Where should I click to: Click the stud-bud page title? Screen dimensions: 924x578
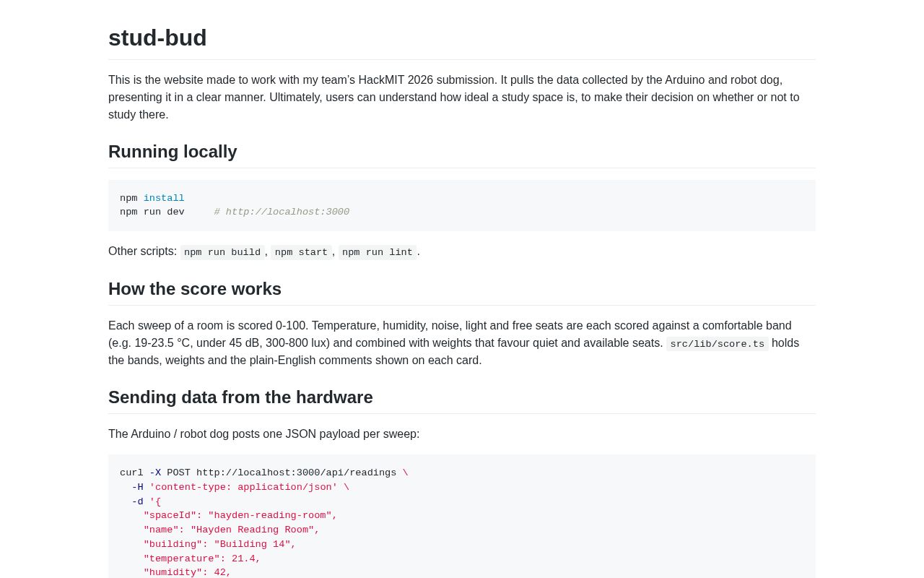[x=157, y=38]
